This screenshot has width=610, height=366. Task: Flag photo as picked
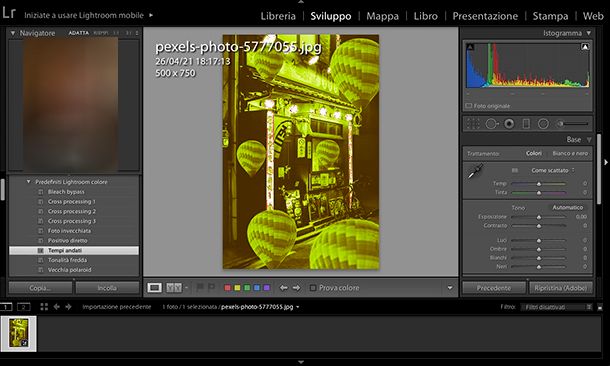[200, 287]
